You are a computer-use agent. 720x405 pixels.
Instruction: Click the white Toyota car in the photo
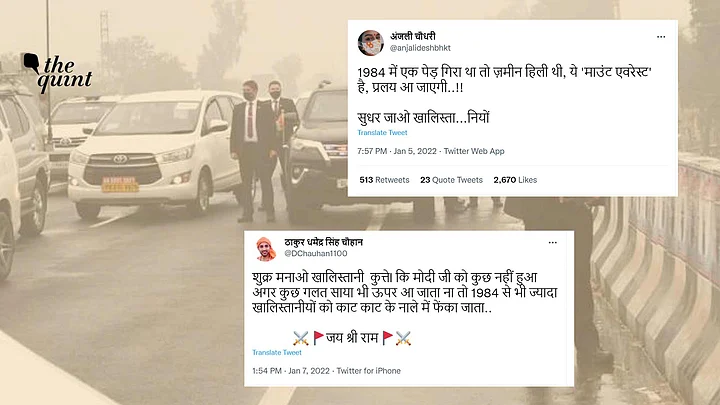[156, 154]
